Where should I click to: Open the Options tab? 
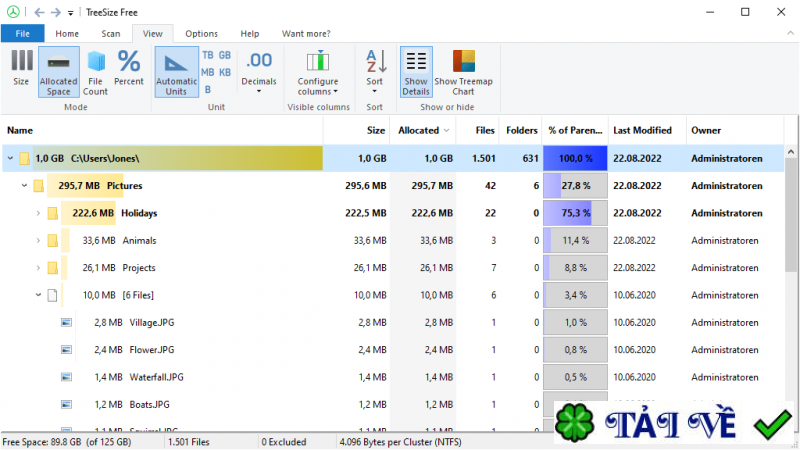(202, 34)
